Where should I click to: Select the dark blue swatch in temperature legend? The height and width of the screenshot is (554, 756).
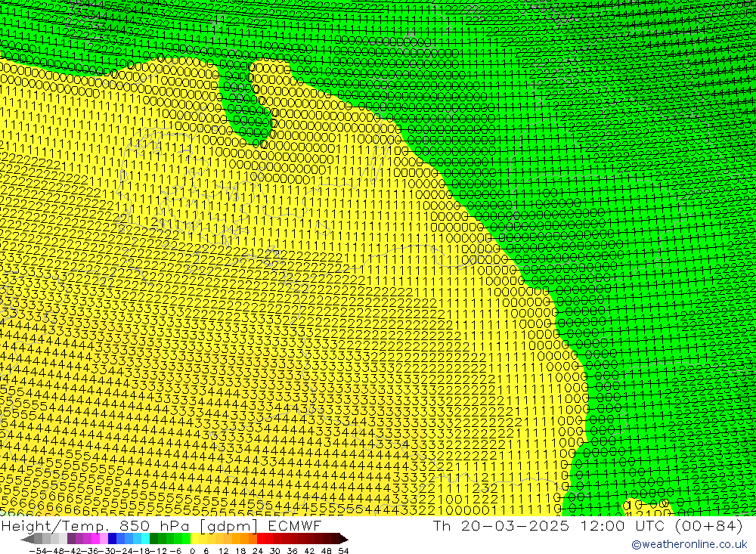click(x=112, y=539)
